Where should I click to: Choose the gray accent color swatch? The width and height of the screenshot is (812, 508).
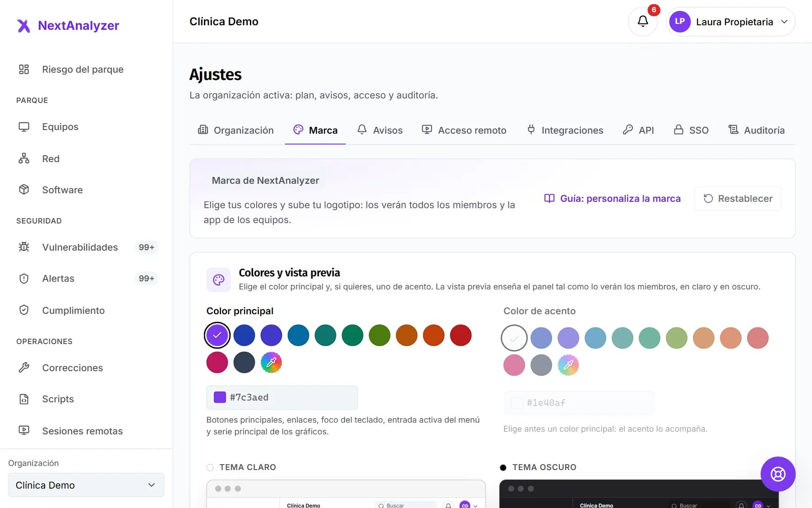click(x=541, y=365)
